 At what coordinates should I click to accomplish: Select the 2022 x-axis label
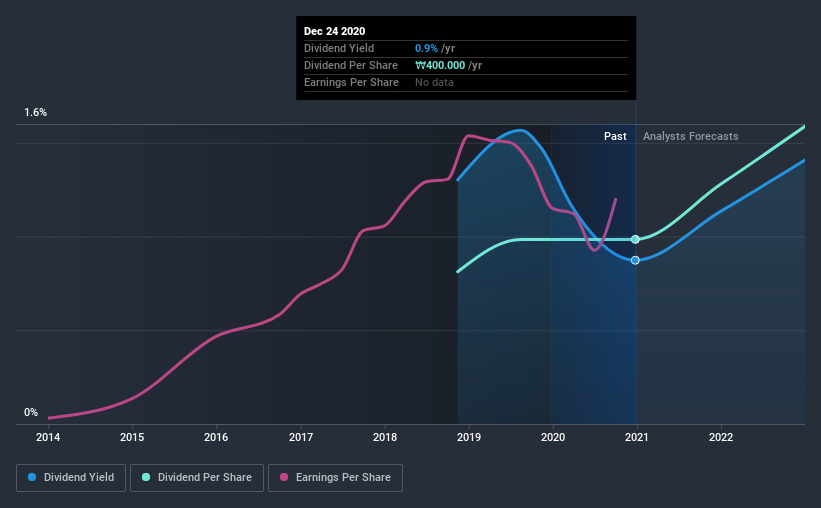721,437
